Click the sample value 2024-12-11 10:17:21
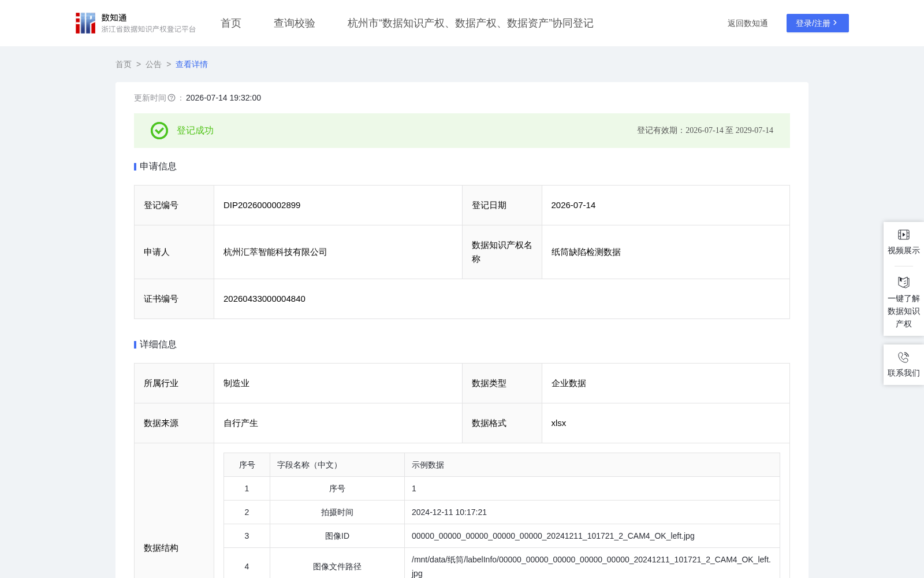Image resolution: width=924 pixels, height=578 pixels. [449, 512]
